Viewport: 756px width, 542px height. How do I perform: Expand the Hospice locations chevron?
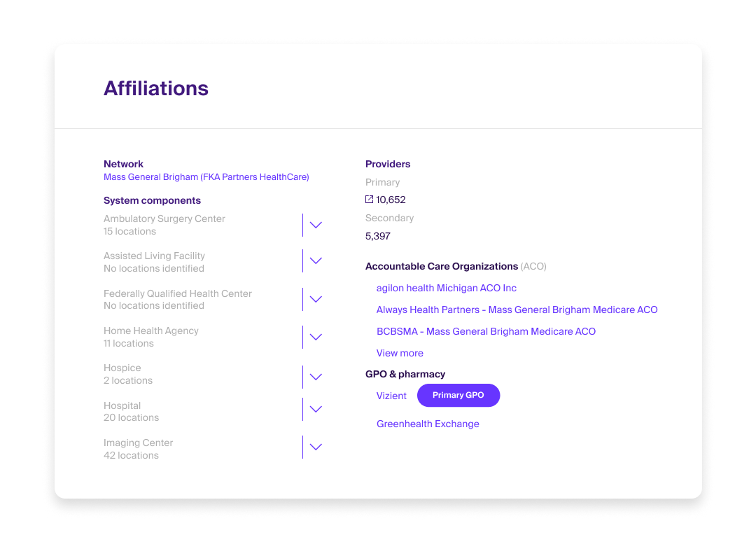tap(316, 377)
